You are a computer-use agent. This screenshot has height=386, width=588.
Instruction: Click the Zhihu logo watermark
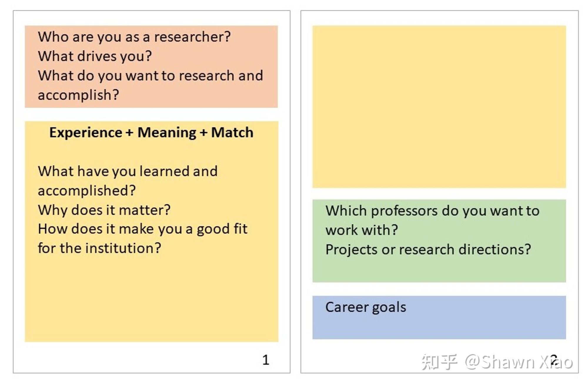pyautogui.click(x=439, y=362)
